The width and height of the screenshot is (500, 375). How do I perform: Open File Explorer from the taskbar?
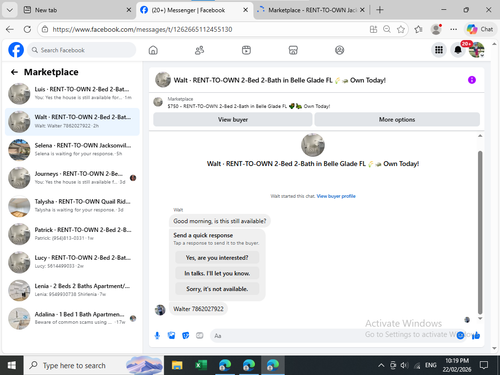click(177, 365)
